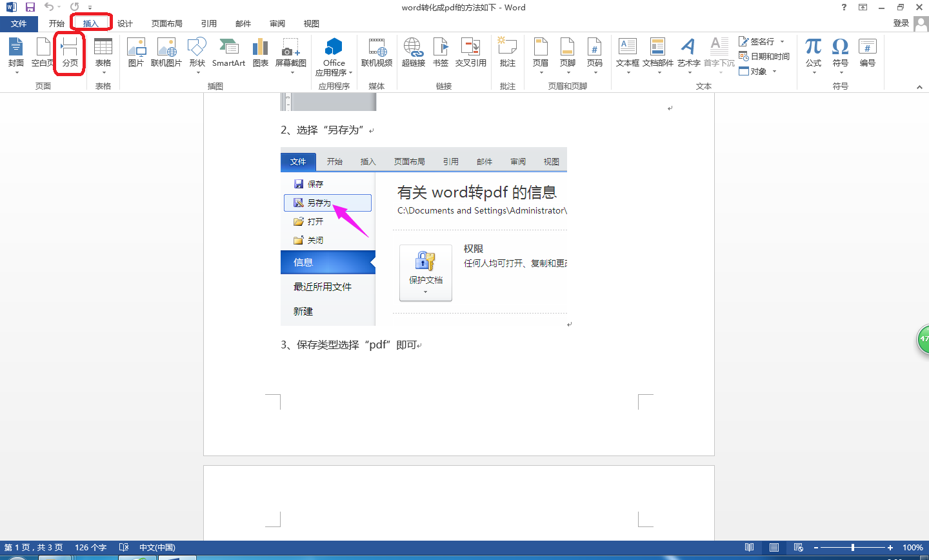This screenshot has height=560, width=929.
Task: Click the page count "第 1 页，共 3 页"
Action: pyautogui.click(x=34, y=548)
